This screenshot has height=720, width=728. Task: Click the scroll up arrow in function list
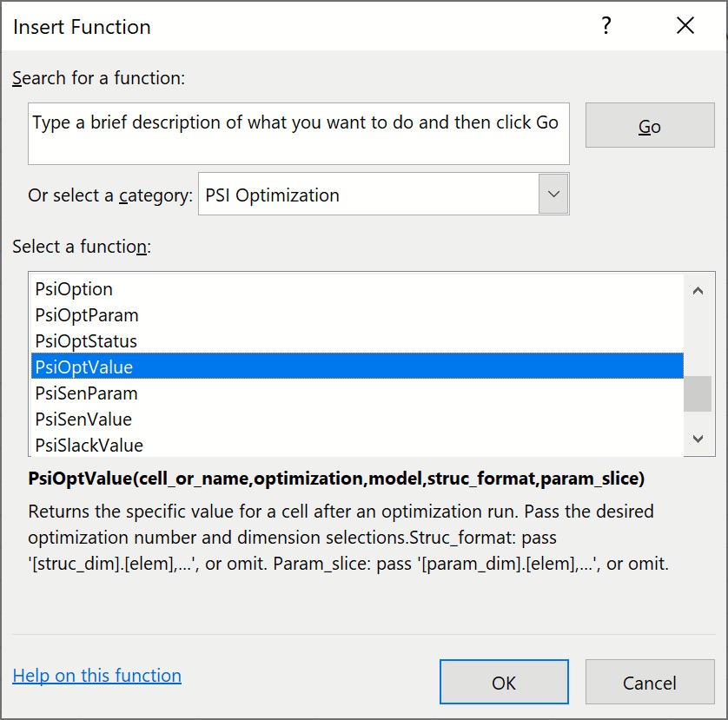click(698, 291)
